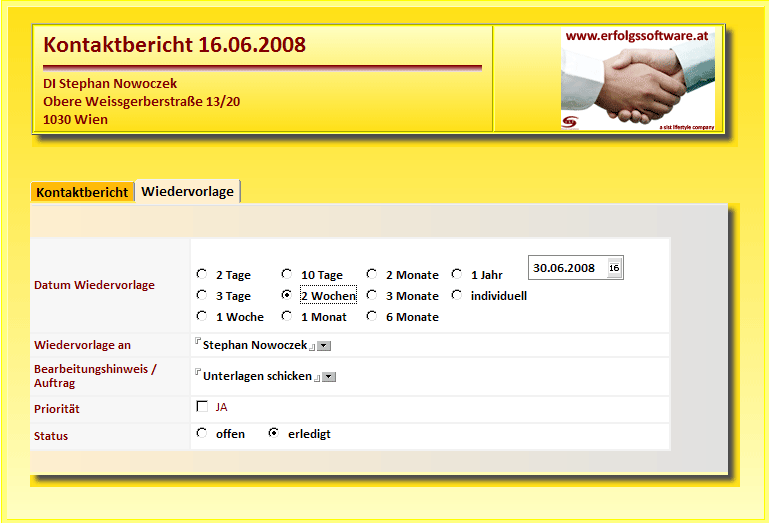Screen dimensions: 769x523
Task: Set status to erledigt
Action: coord(274,434)
